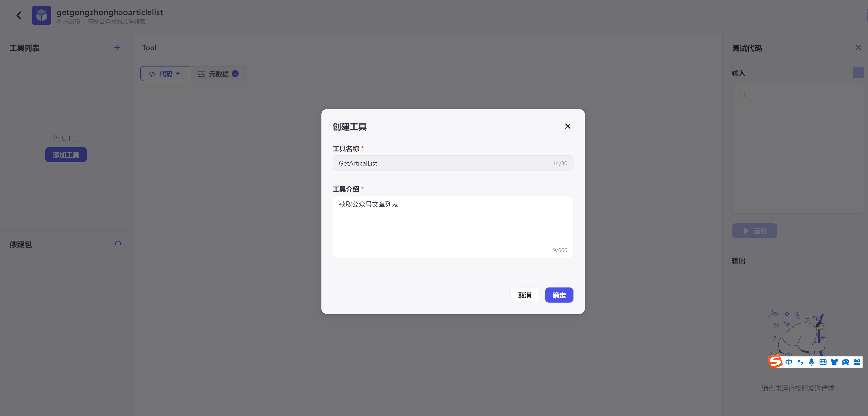Switch to the 代码 tab
868x416 pixels.
[165, 74]
